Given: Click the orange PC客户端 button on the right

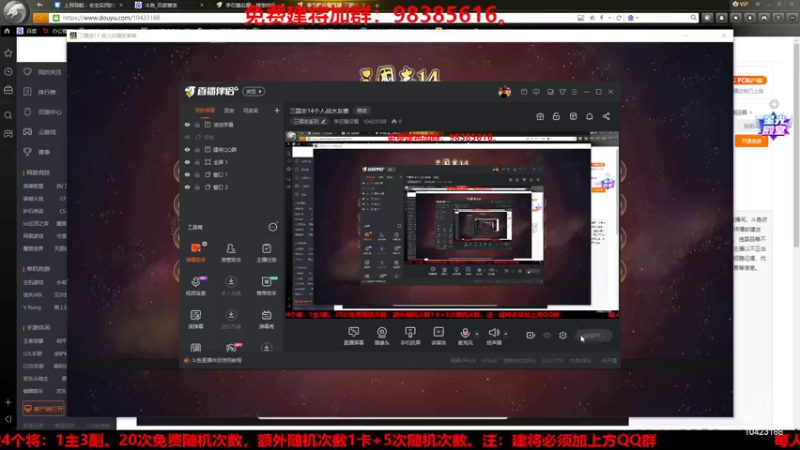Looking at the screenshot, I should (x=750, y=80).
